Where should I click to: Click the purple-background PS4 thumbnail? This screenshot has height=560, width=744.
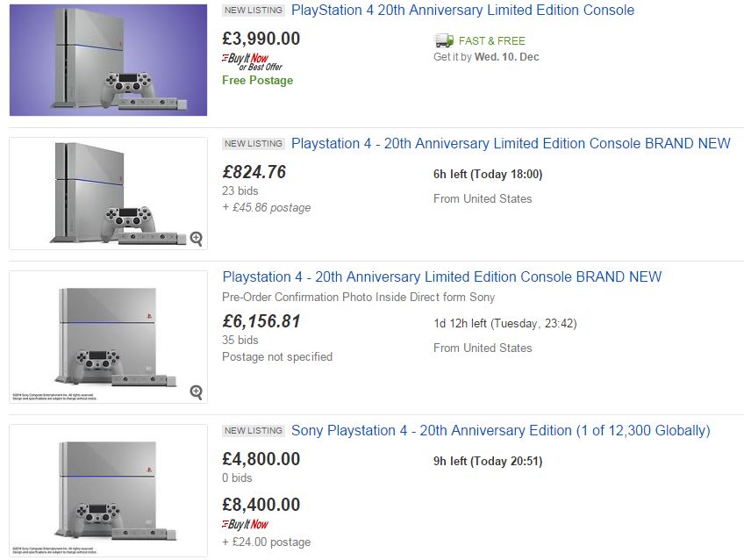[x=108, y=58]
